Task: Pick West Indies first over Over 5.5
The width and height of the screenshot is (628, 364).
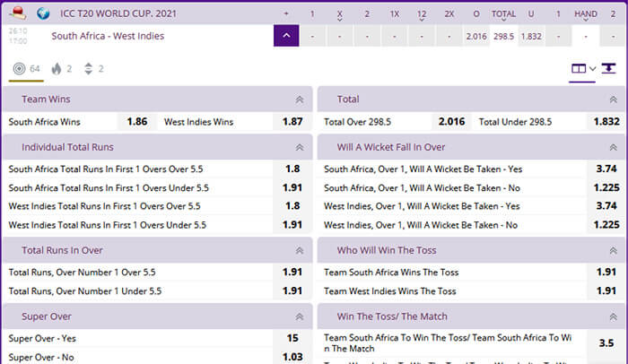Action: click(x=292, y=206)
